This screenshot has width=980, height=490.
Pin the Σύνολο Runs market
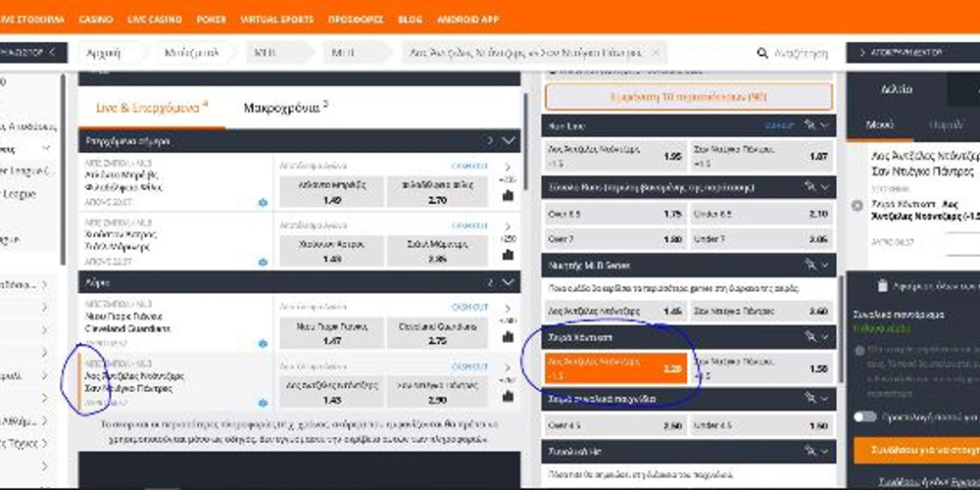pos(810,187)
